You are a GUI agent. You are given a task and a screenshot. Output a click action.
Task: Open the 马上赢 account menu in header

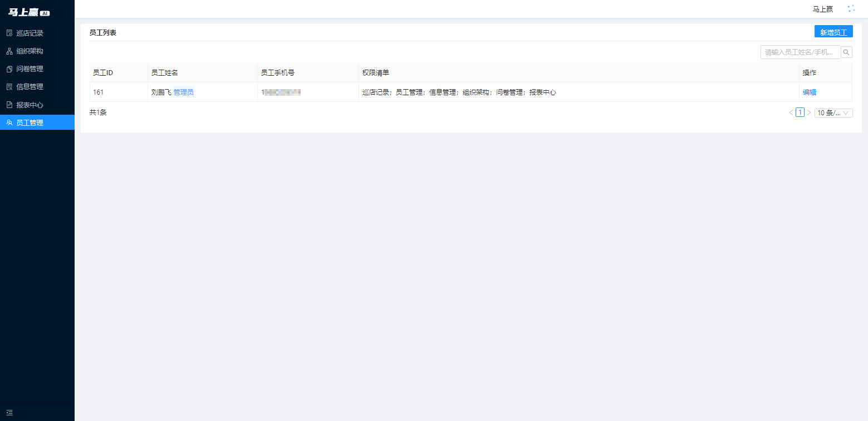pyautogui.click(x=823, y=9)
